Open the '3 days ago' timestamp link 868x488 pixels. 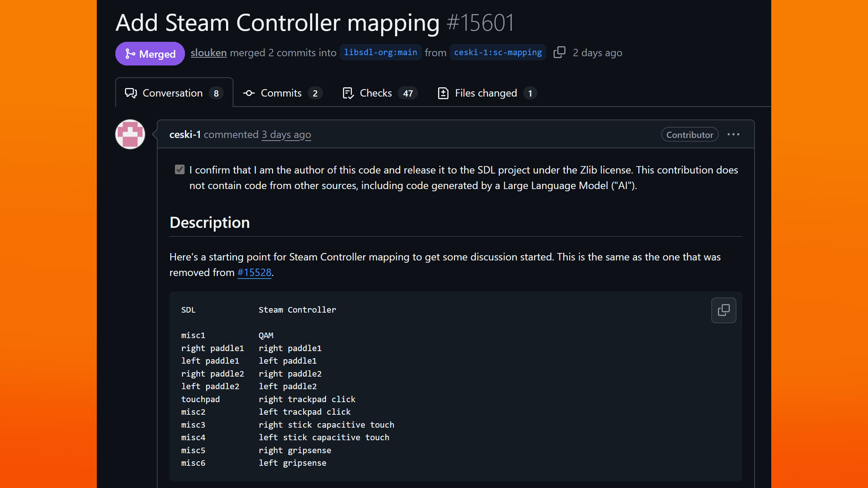[x=286, y=135]
